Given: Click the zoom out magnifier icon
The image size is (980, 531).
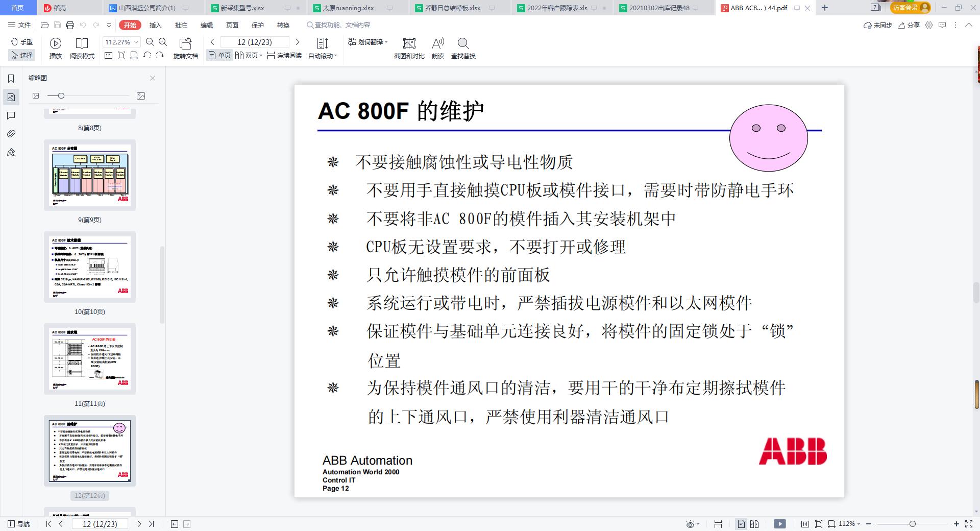Looking at the screenshot, I should [150, 42].
